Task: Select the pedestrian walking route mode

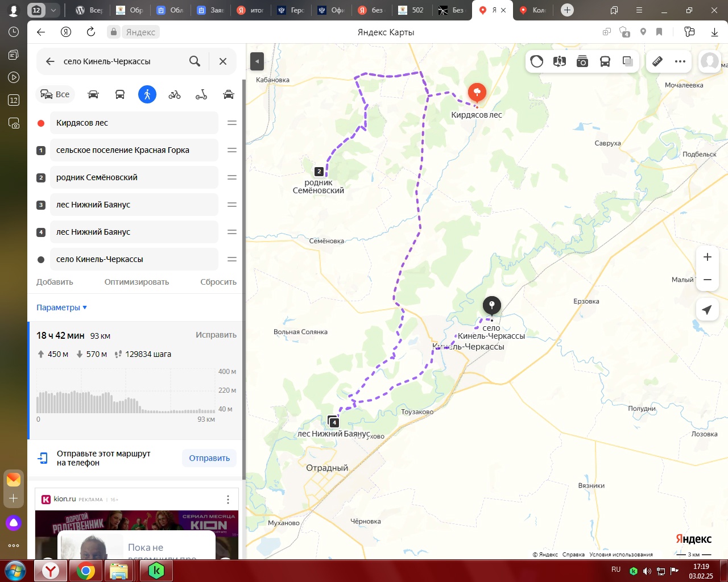Action: tap(147, 94)
